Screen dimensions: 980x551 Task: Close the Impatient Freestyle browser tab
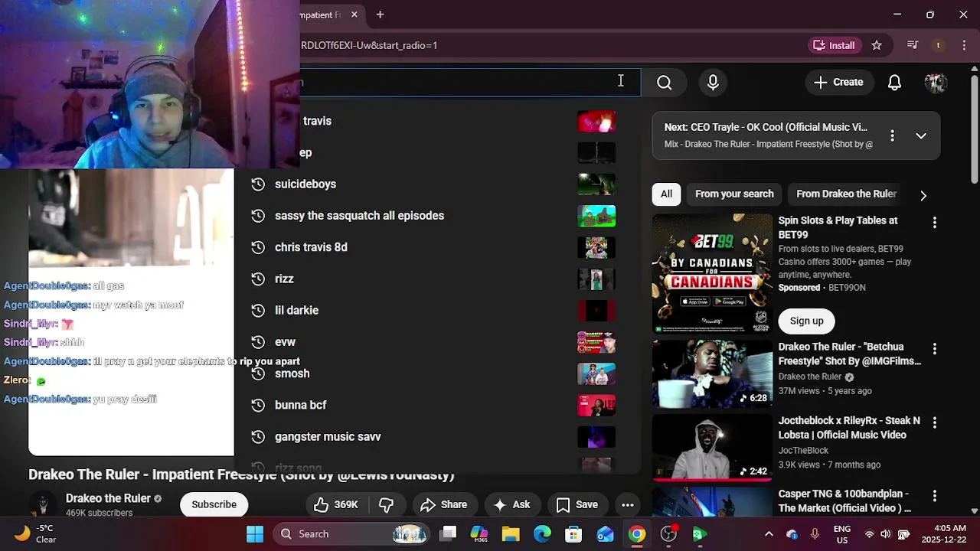tap(354, 15)
